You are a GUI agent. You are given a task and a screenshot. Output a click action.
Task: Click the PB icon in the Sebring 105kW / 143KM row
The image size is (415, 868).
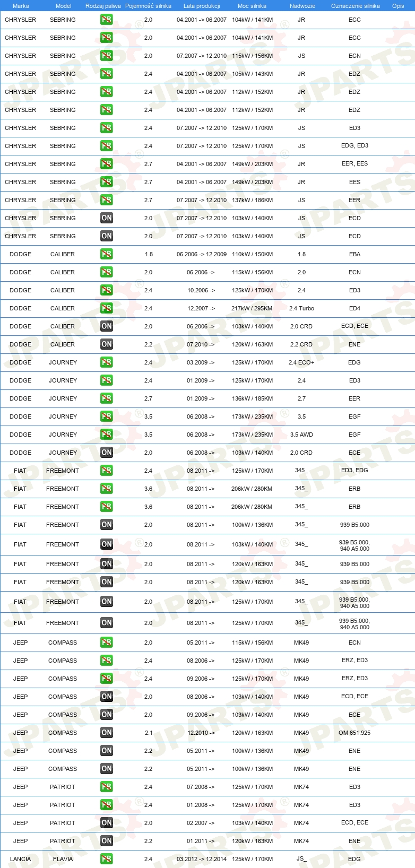click(107, 74)
